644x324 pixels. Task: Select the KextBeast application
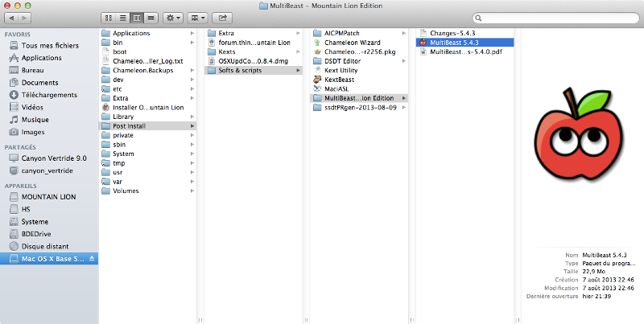358,80
